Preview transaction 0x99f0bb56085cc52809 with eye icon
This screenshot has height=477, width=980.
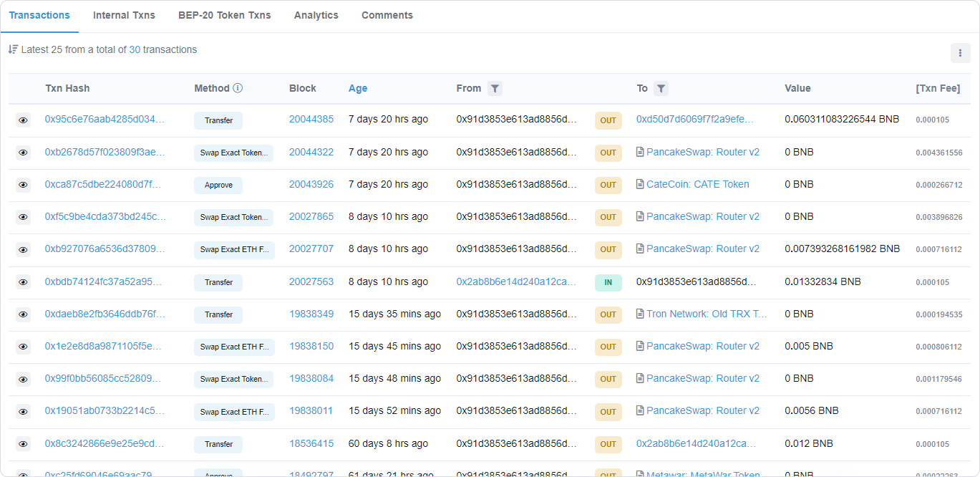point(24,379)
